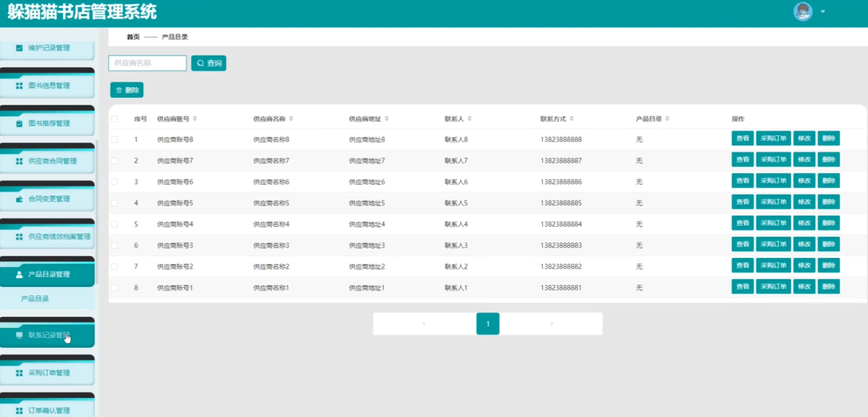Click the 查询 search button
The image size is (868, 417).
tap(209, 63)
